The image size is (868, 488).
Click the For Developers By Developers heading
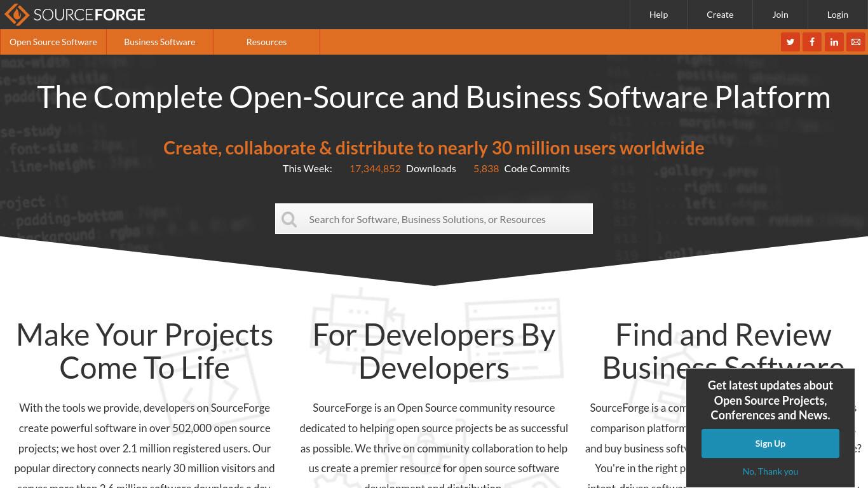[x=434, y=351]
